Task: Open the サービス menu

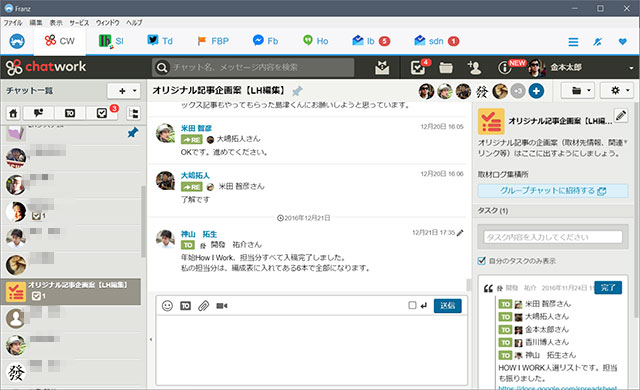Action: click(x=79, y=22)
